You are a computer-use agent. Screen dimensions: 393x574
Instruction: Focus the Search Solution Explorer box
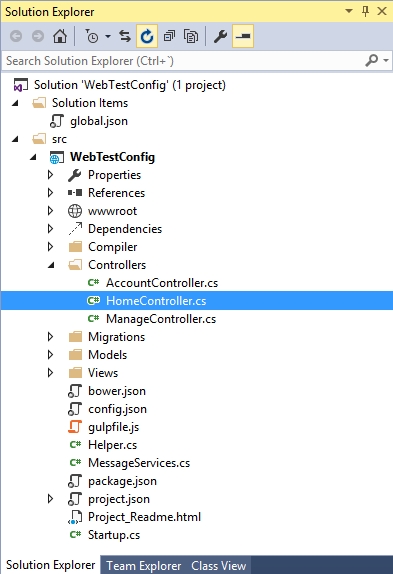point(183,61)
